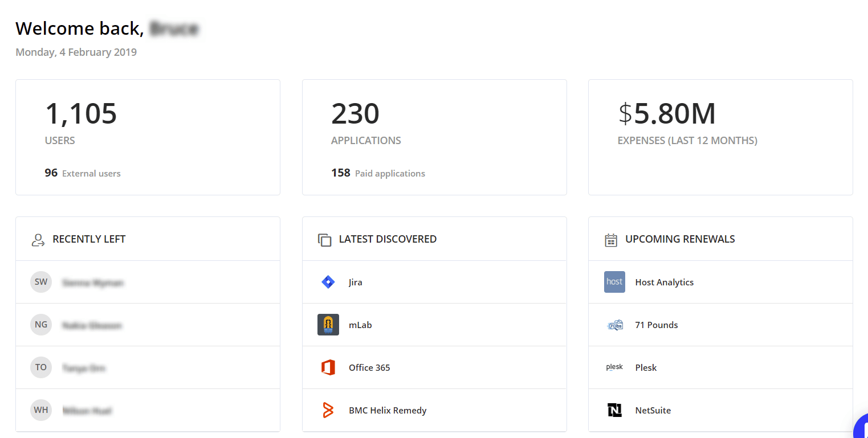Click the Latest Discovered copy icon

[x=324, y=240]
